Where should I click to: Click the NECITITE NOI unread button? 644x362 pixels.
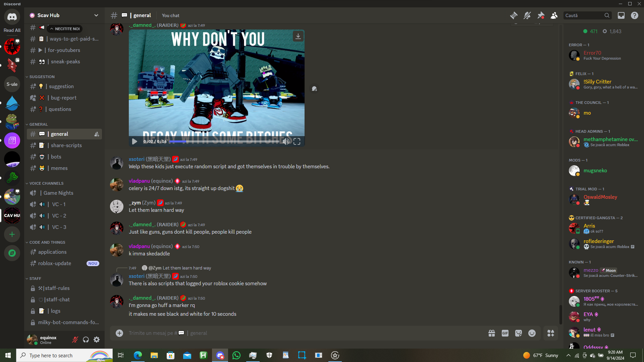(x=65, y=29)
